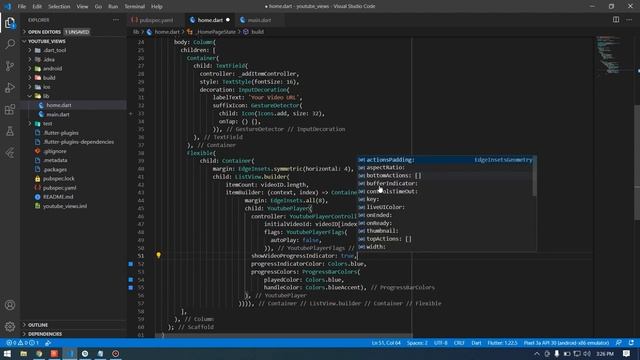Image resolution: width=640 pixels, height=360 pixels.
Task: Open pubspec.yaml in the file tree
Action: click(x=73, y=188)
